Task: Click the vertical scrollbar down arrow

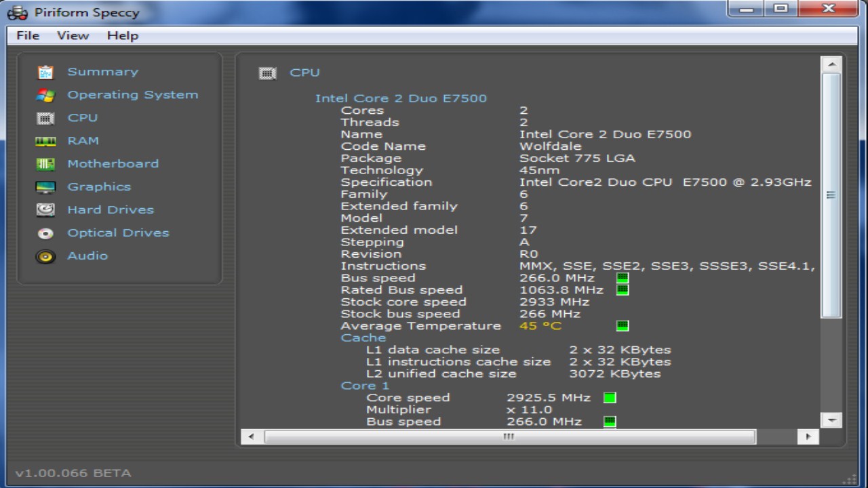Action: tap(831, 420)
